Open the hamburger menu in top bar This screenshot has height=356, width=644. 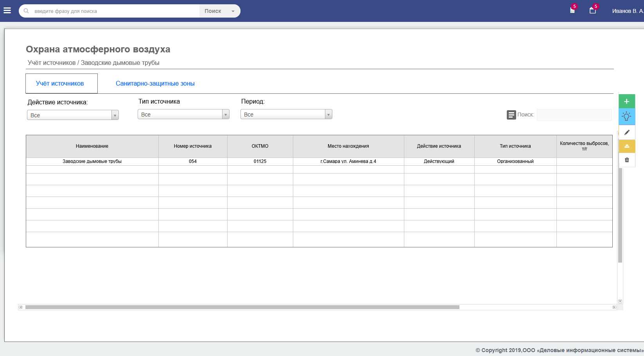(x=7, y=11)
